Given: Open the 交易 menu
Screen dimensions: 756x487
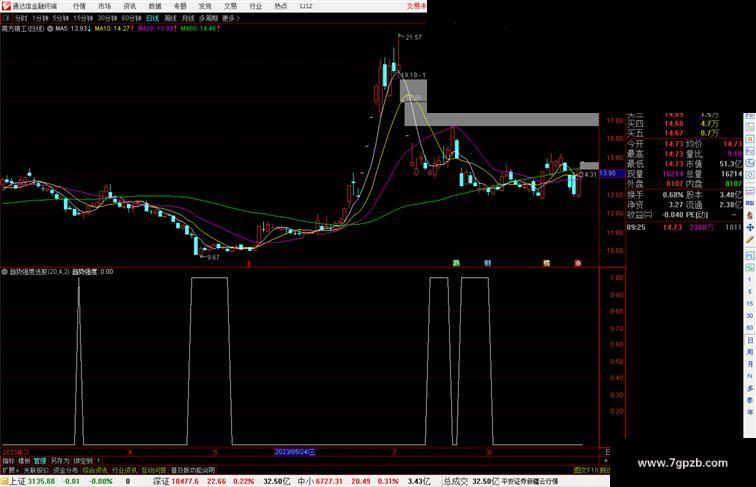Looking at the screenshot, I should coord(230,6).
